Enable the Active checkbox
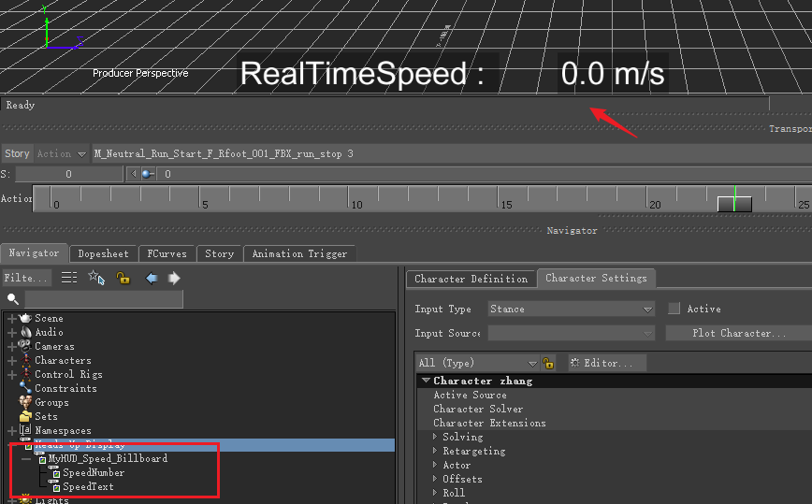 pos(674,309)
